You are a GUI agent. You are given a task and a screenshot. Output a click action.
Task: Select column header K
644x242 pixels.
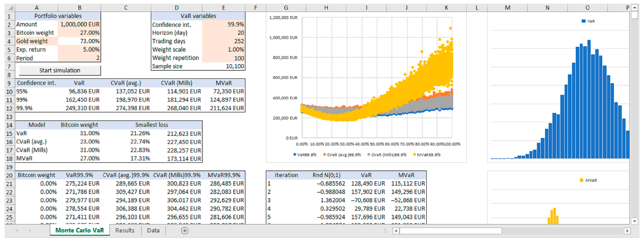(x=447, y=8)
